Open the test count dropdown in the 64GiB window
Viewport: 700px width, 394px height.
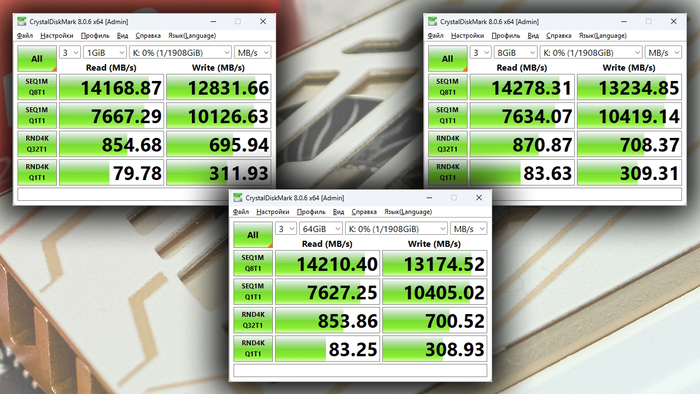click(x=286, y=229)
